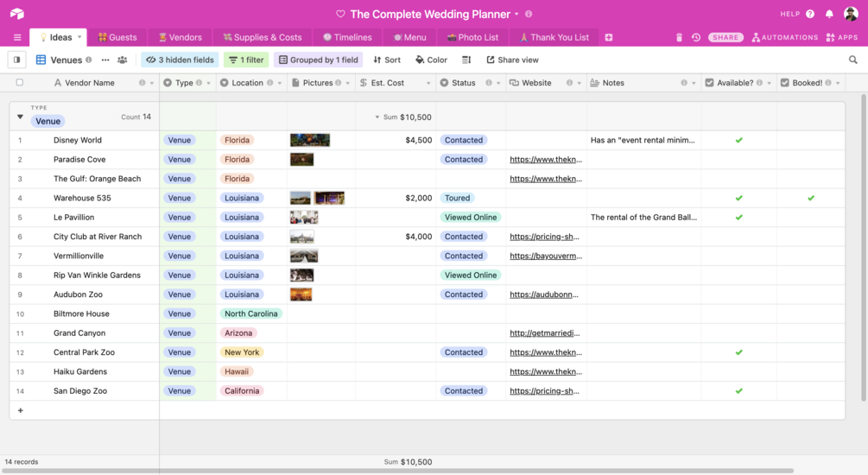
Task: Click the Sort button
Action: [386, 60]
